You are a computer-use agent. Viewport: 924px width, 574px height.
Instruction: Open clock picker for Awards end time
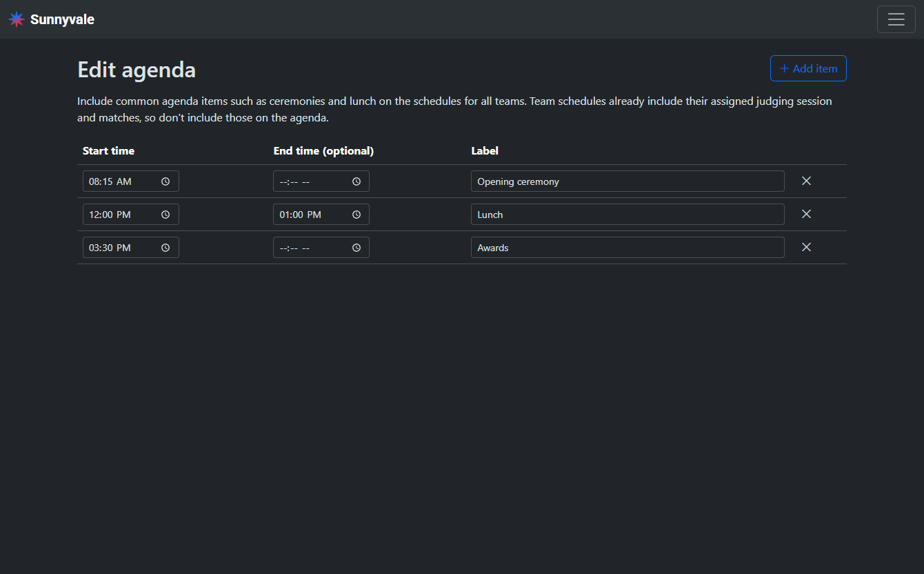(356, 248)
